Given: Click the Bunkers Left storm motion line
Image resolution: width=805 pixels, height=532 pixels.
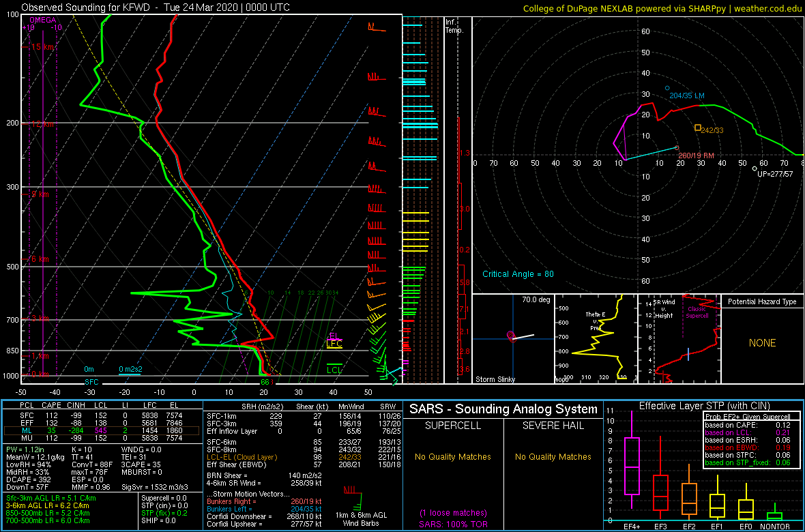Looking at the screenshot, I should (x=265, y=508).
